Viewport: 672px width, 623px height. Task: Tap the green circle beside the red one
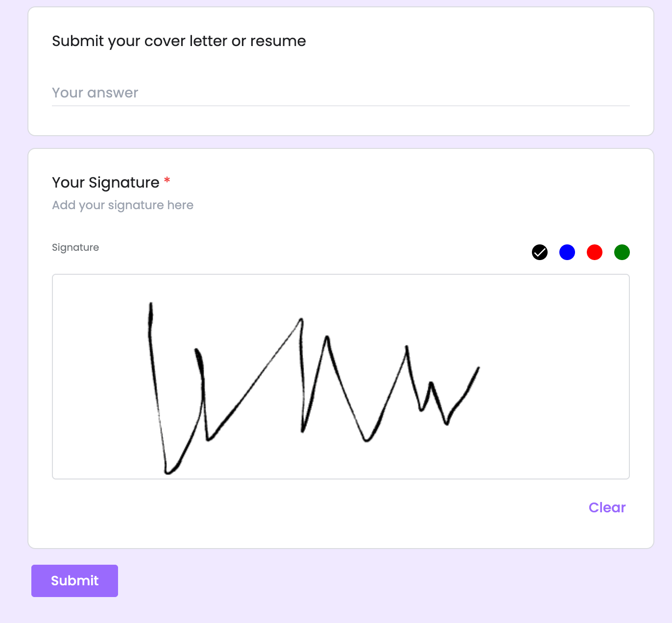pos(622,252)
